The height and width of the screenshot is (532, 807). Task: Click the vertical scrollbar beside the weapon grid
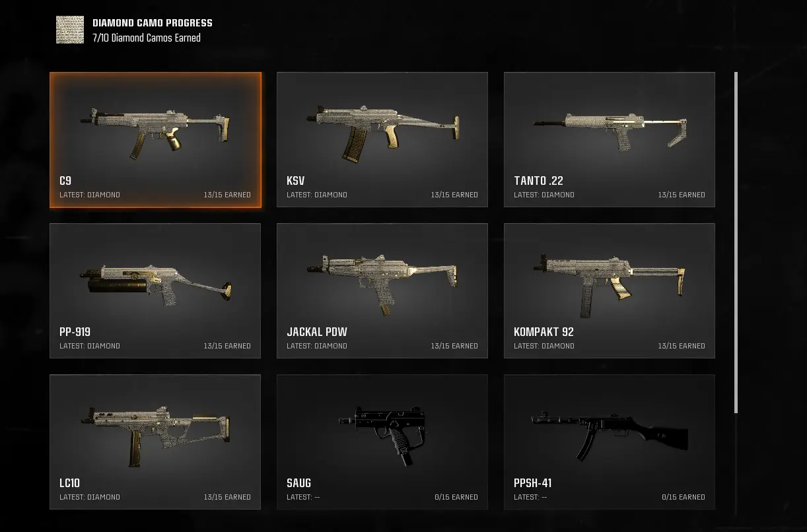(x=736, y=243)
